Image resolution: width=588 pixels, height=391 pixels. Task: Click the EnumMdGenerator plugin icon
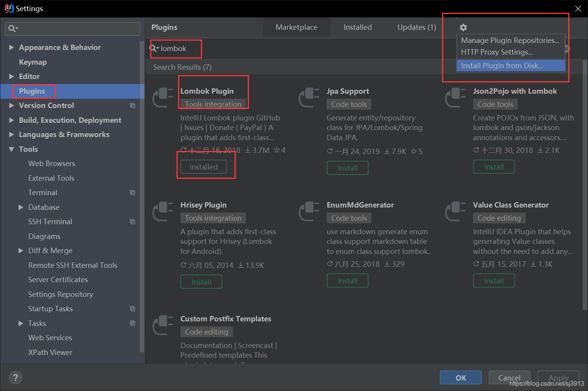309,211
